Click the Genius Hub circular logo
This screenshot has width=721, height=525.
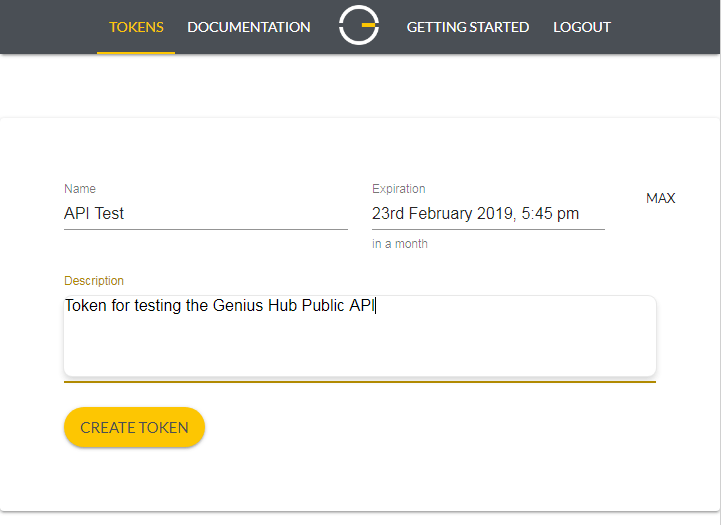click(359, 25)
